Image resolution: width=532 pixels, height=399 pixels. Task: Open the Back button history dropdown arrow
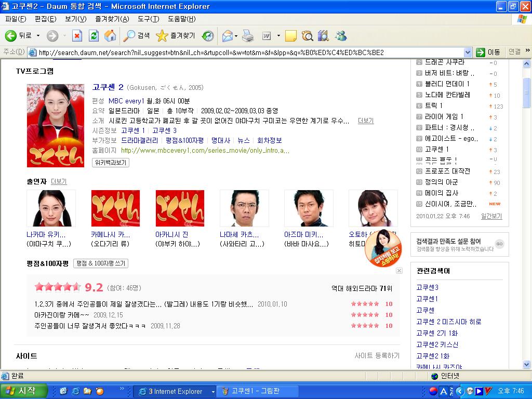[38, 36]
